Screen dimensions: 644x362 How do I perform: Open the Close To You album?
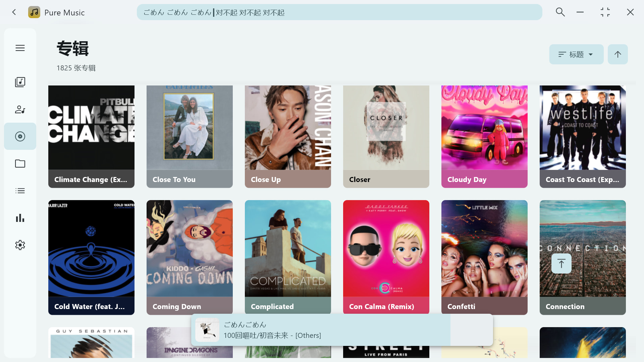pos(190,137)
